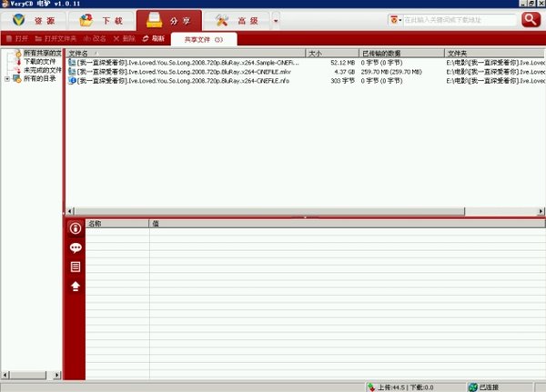Open the info (i) details panel icon
546x392 pixels.
coord(76,228)
